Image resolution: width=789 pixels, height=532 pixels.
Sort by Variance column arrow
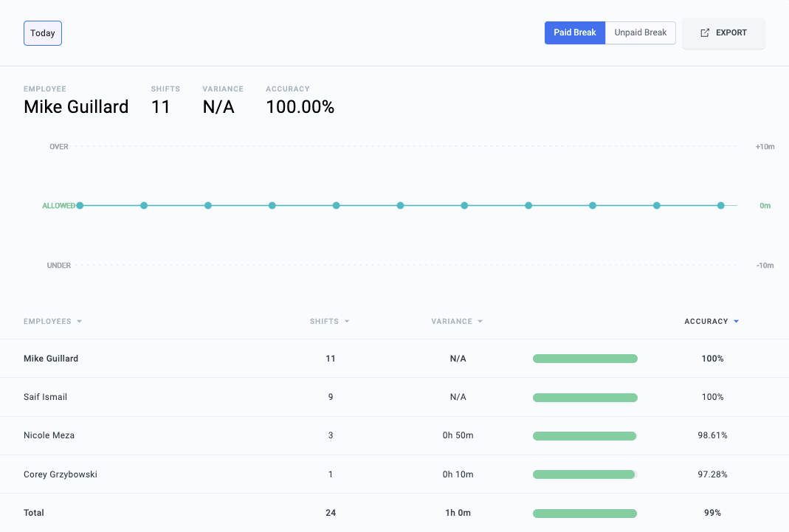(x=480, y=322)
